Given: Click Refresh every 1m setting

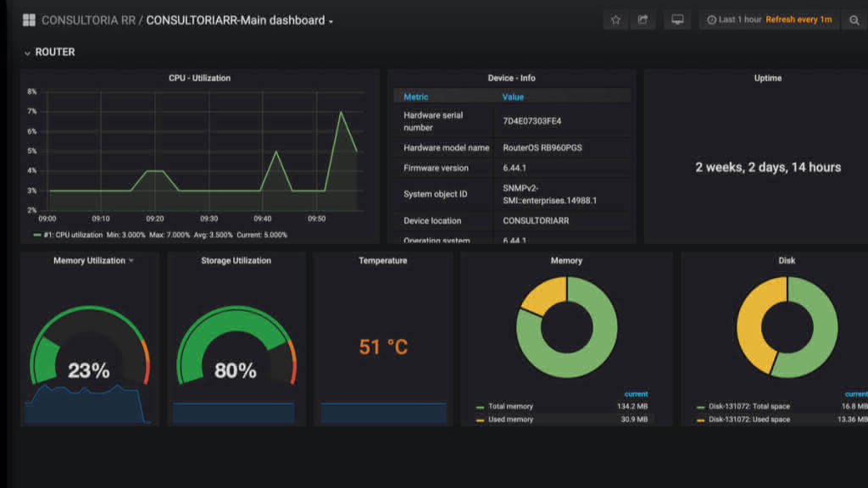Looking at the screenshot, I should click(798, 20).
